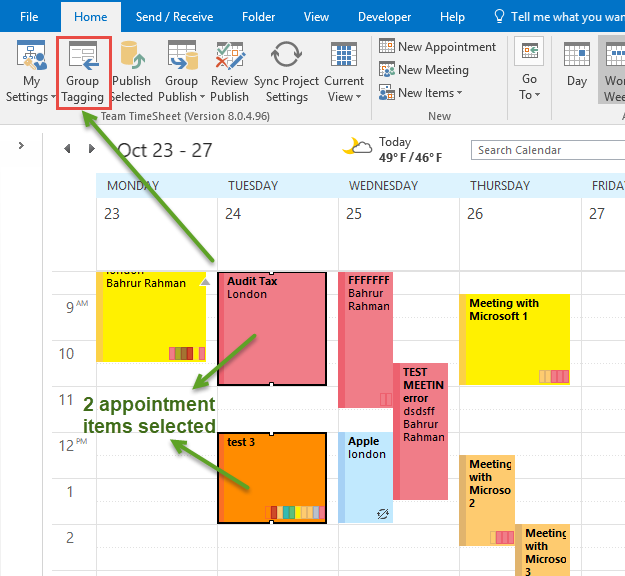
Task: Expand the New Items dropdown
Action: pos(421,93)
